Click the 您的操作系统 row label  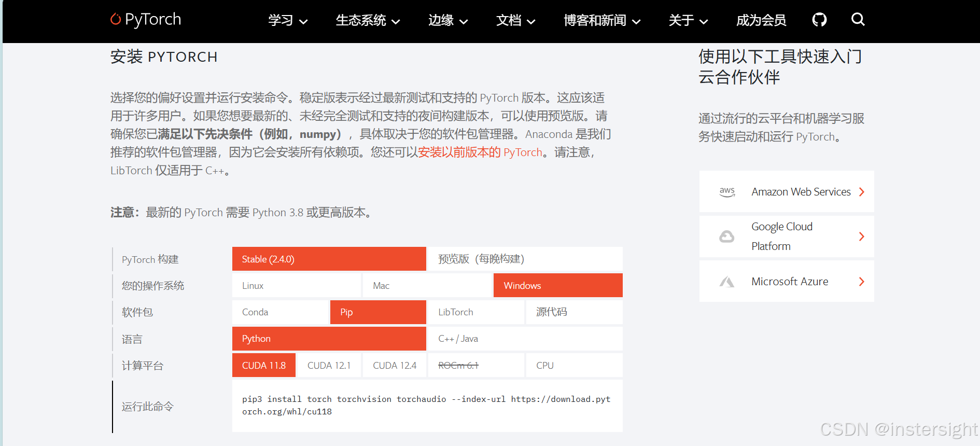pos(153,286)
